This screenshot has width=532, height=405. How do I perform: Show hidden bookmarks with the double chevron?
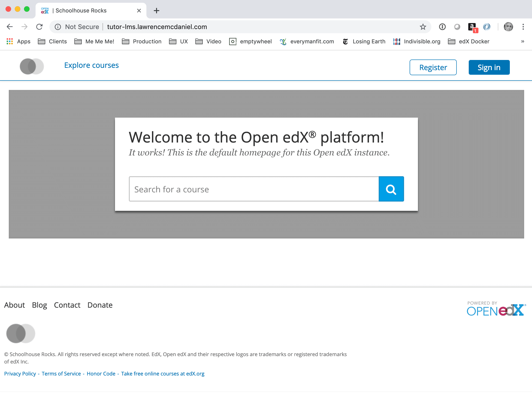pyautogui.click(x=522, y=42)
